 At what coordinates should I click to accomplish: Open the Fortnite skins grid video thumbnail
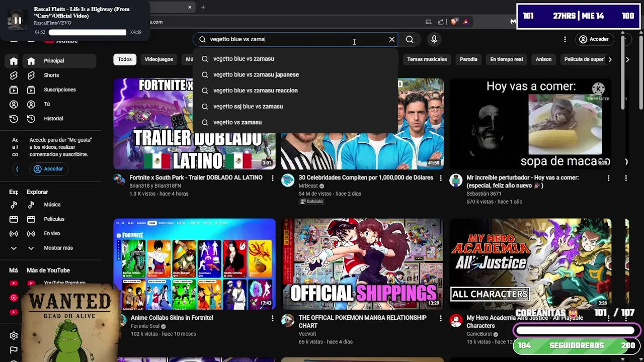[x=194, y=264]
